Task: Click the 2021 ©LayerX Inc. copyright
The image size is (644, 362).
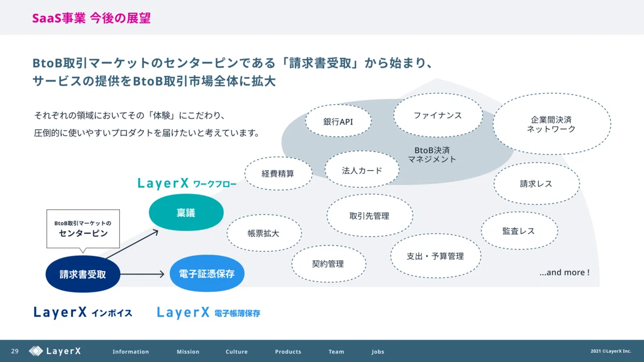Action: [x=611, y=352]
